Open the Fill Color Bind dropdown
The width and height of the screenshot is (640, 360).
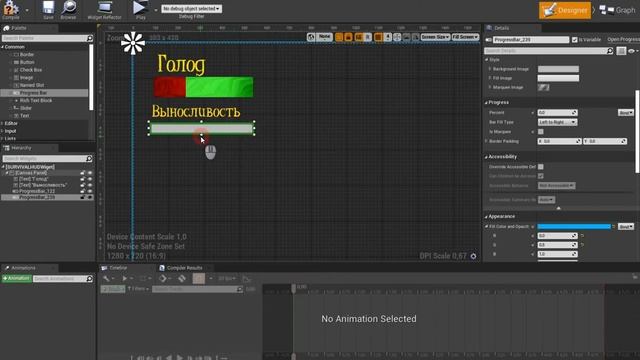(x=625, y=227)
